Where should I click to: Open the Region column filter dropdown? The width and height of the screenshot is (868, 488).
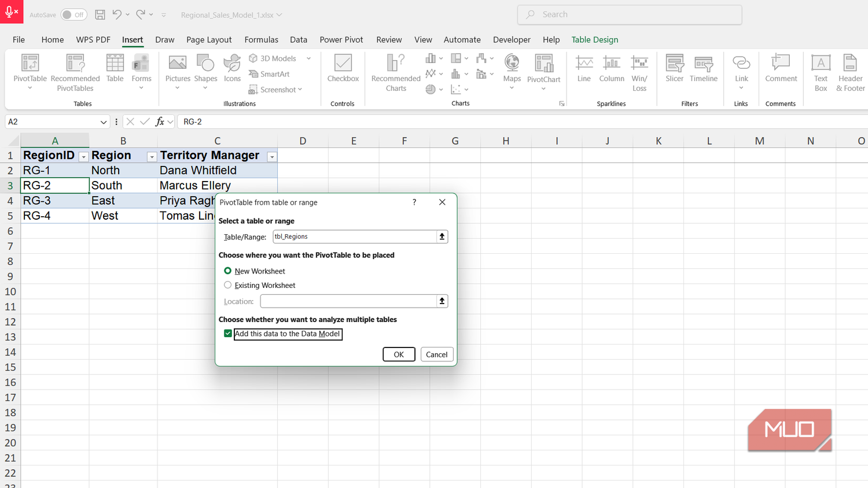tap(152, 157)
